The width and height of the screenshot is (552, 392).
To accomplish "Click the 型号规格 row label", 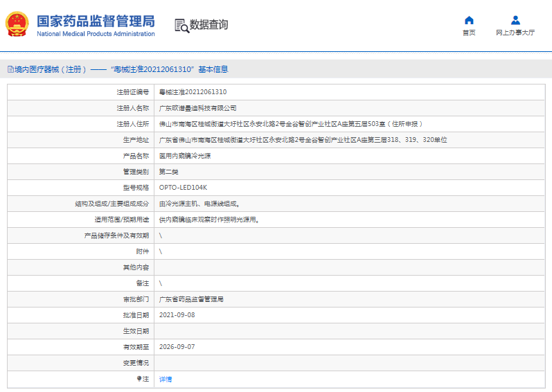I will pos(136,188).
